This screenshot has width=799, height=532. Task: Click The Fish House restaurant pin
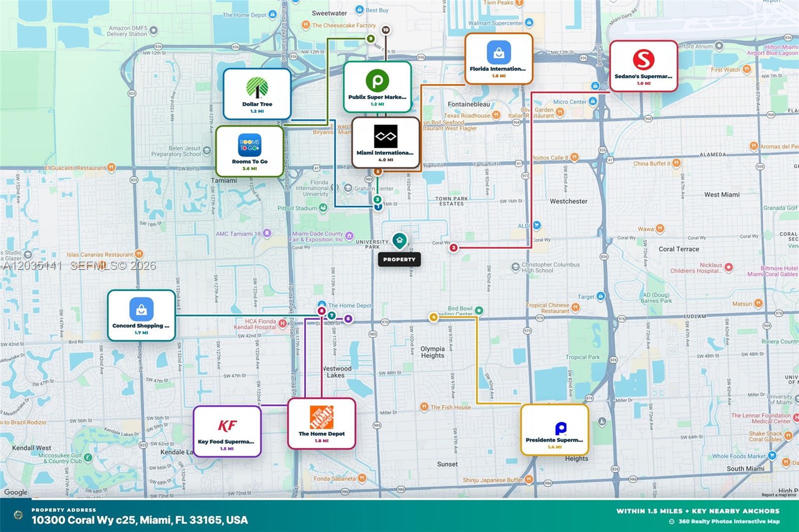[424, 407]
